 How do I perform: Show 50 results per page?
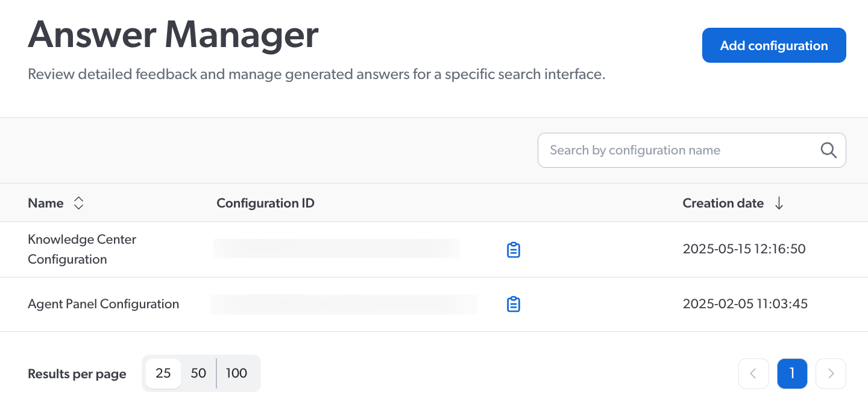tap(198, 373)
